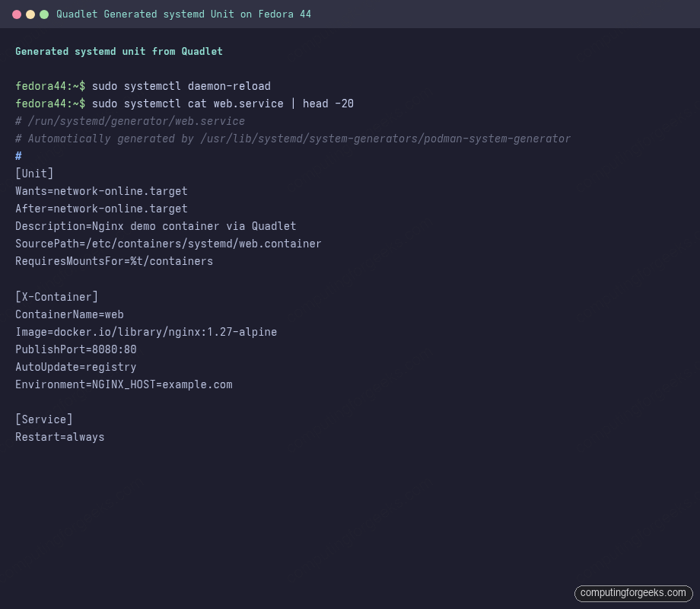This screenshot has height=609, width=700.
Task: Click the comment '# /run/systemd/generator/web.service'
Action: (x=130, y=121)
